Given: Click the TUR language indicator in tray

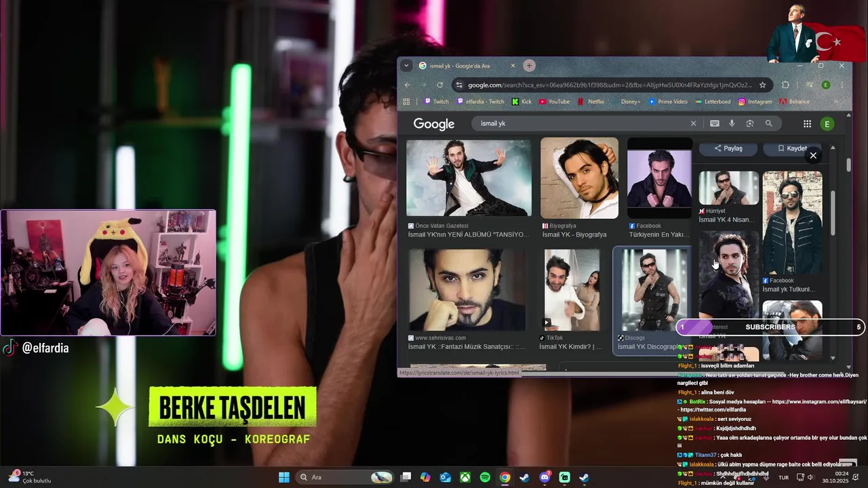Looking at the screenshot, I should coord(783,477).
